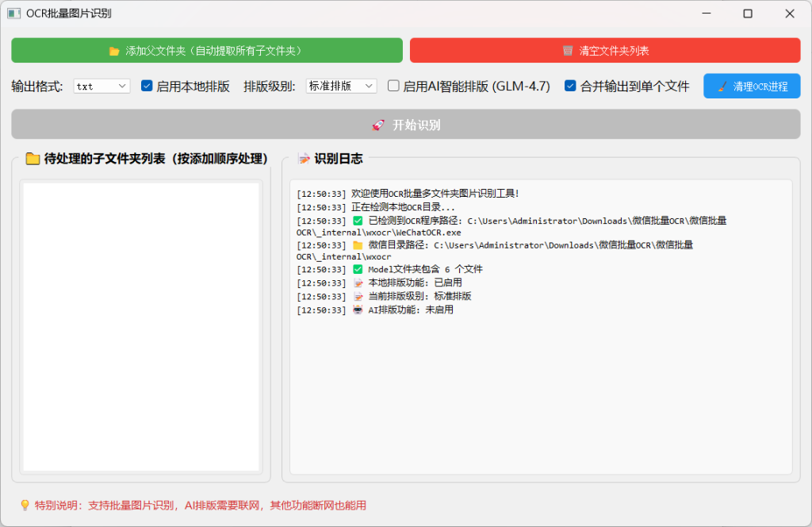Click the broom icon on 清理OCR进程

[722, 87]
